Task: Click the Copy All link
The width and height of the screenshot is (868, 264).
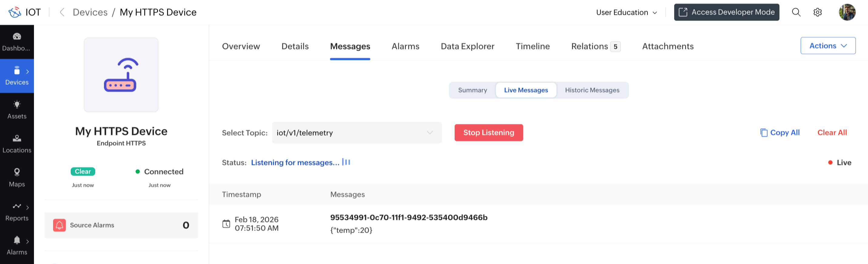Action: click(x=780, y=133)
